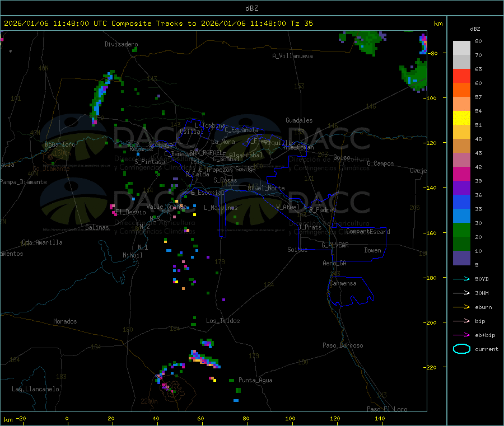This screenshot has height=426, width=504.
Task: Click the Lag.Llancanelo label
Action: pyautogui.click(x=35, y=390)
